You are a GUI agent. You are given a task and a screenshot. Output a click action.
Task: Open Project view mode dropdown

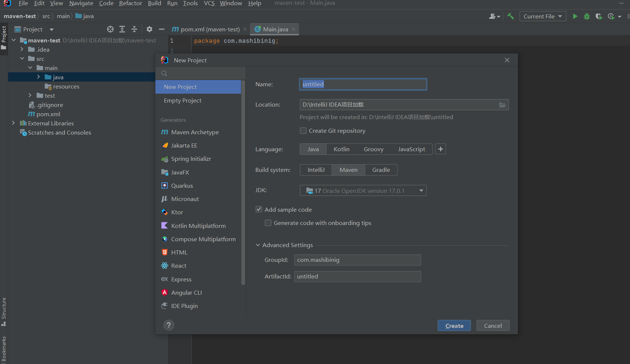pyautogui.click(x=52, y=30)
